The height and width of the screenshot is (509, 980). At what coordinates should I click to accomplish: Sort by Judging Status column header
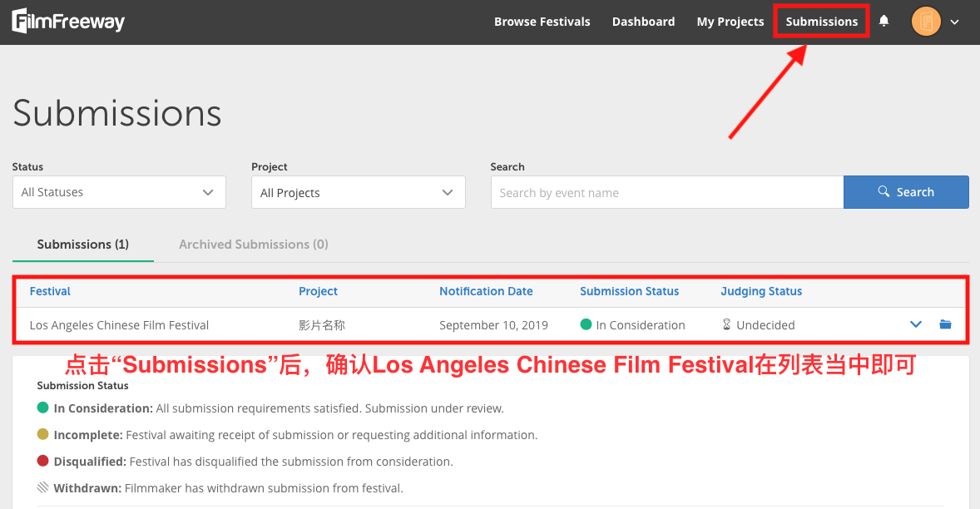761,291
